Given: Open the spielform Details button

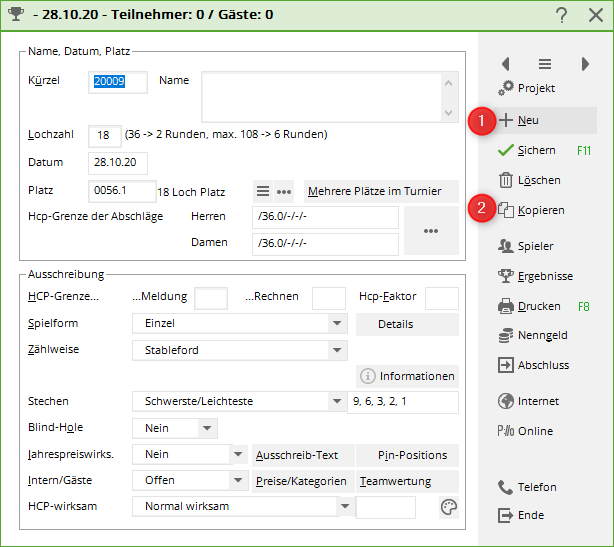Looking at the screenshot, I should click(x=407, y=324).
